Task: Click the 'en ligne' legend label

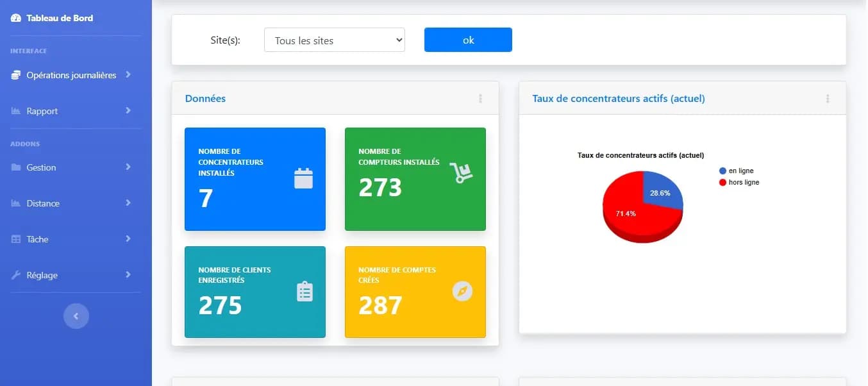Action: point(741,171)
